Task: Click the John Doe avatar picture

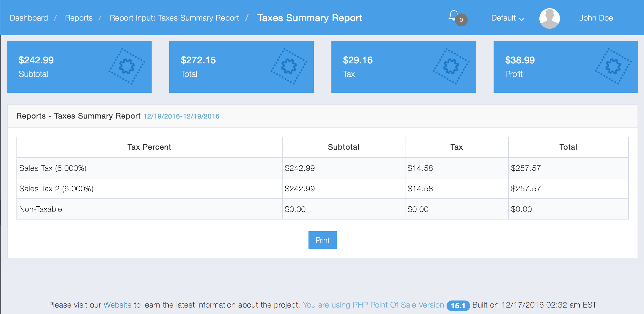Action: click(x=549, y=18)
